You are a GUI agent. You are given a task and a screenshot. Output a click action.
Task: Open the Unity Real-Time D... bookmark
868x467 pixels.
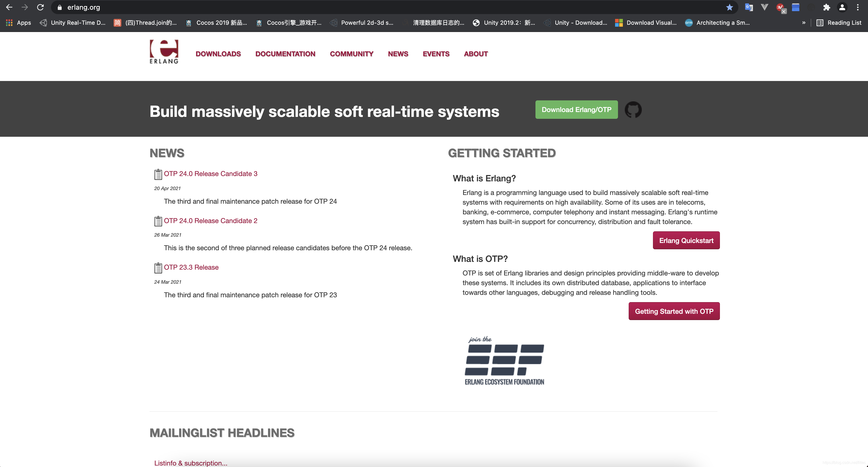click(72, 23)
